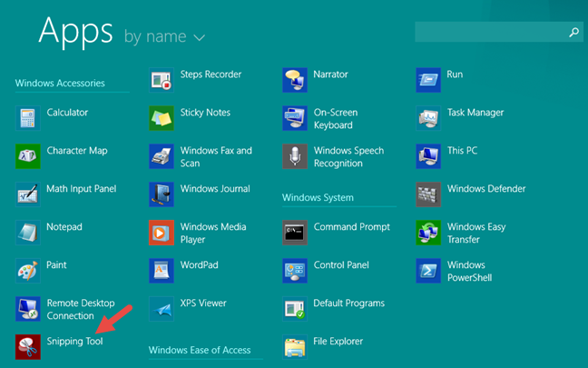Click the 'Snipping Tool' label text
Viewport: 588px width, 368px height.
pos(74,342)
